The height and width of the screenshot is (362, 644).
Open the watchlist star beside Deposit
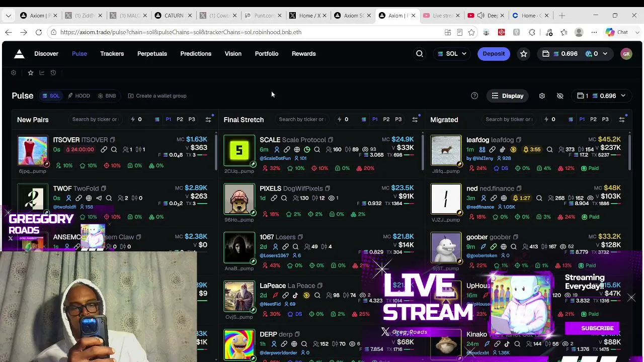click(x=524, y=54)
